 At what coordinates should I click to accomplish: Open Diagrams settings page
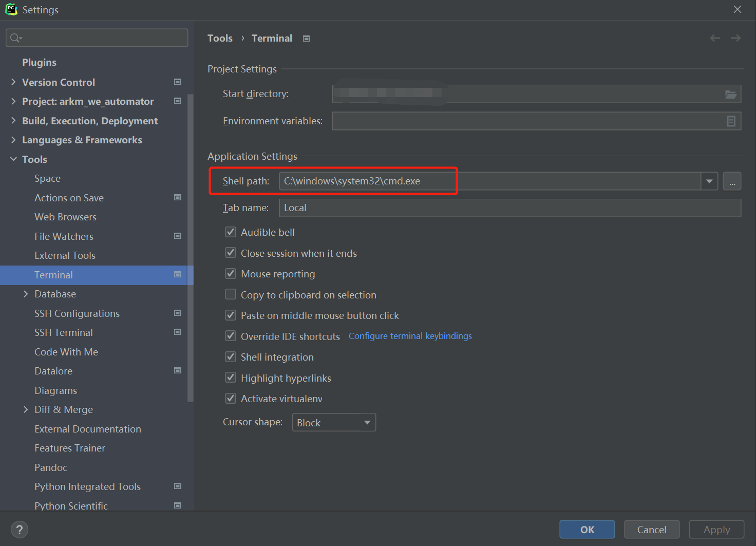(x=55, y=390)
